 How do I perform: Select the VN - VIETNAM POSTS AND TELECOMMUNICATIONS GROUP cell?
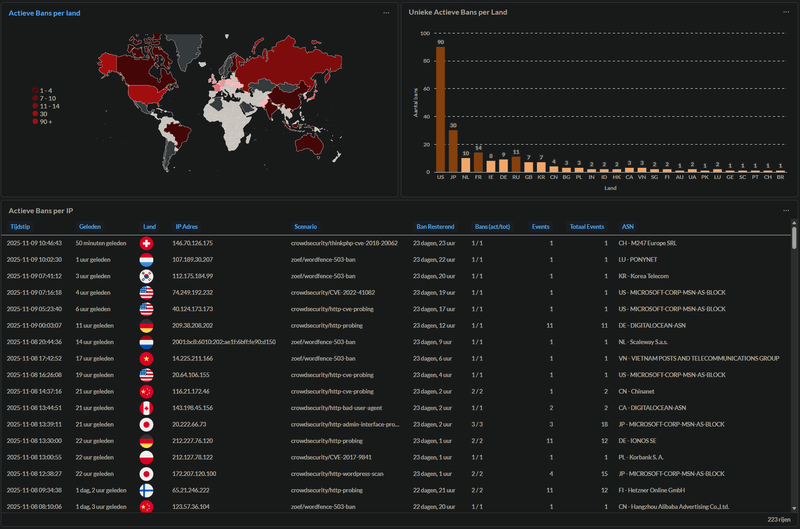[698, 359]
